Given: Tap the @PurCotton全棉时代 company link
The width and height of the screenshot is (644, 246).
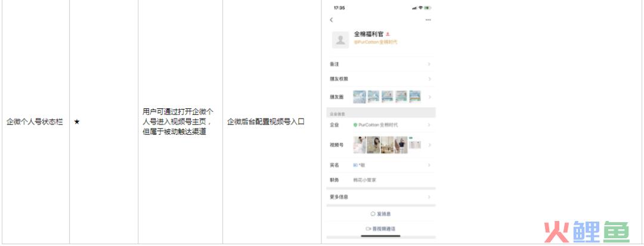Looking at the screenshot, I should [x=376, y=42].
